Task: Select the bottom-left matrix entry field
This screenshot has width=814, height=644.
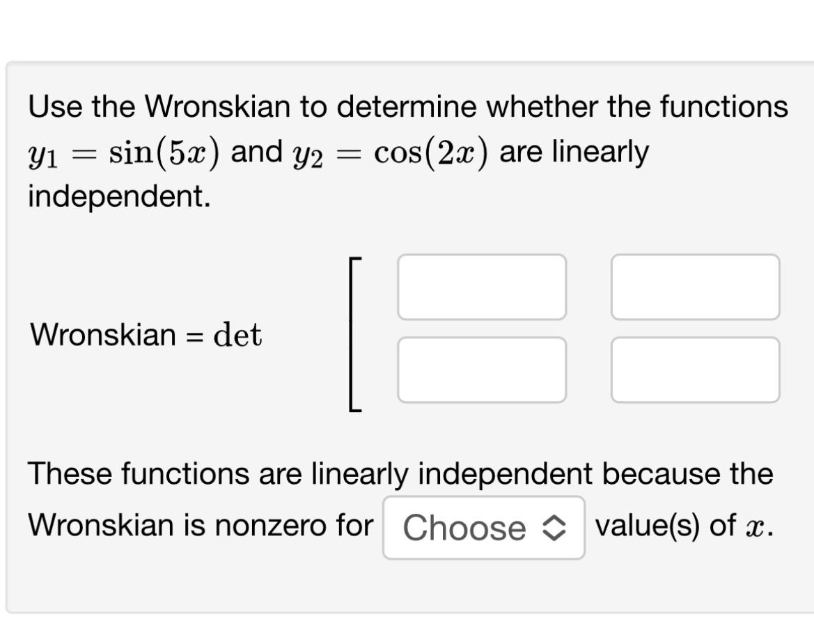Action: (x=482, y=369)
